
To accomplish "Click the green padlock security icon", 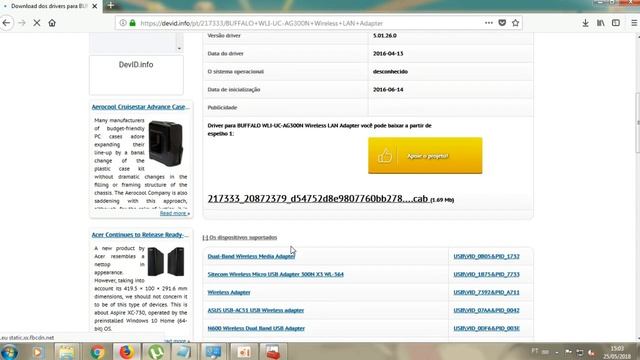I will pos(132,23).
